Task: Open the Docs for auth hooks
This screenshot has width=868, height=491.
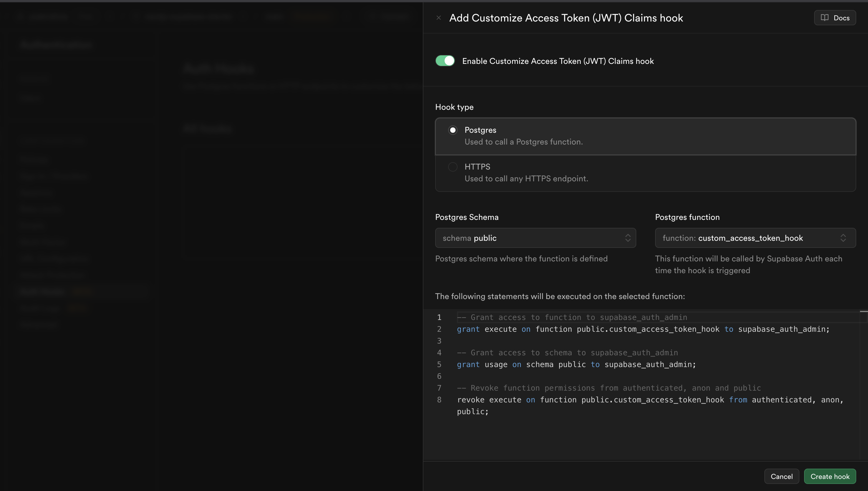Action: 835,18
